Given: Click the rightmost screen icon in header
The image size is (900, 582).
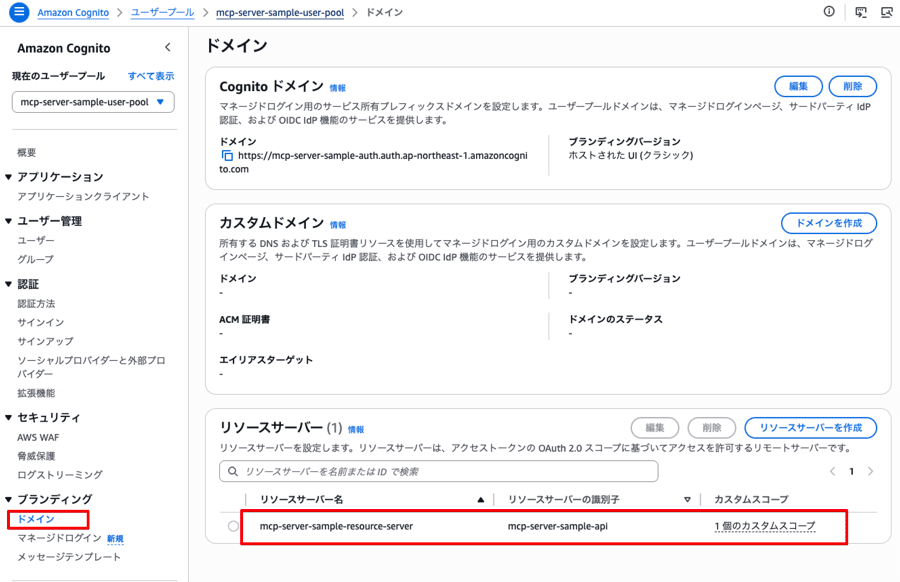Looking at the screenshot, I should (887, 12).
